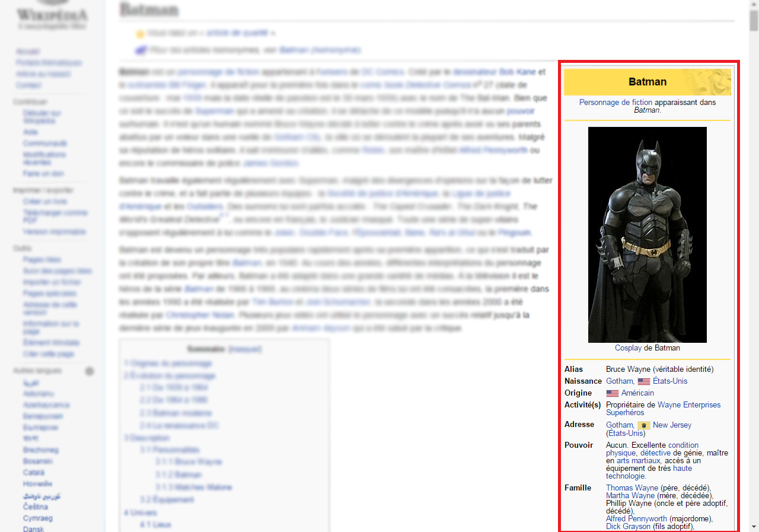Open the Alfred Pennyworth link in intro
The width and height of the screenshot is (759, 532).
pos(493,150)
